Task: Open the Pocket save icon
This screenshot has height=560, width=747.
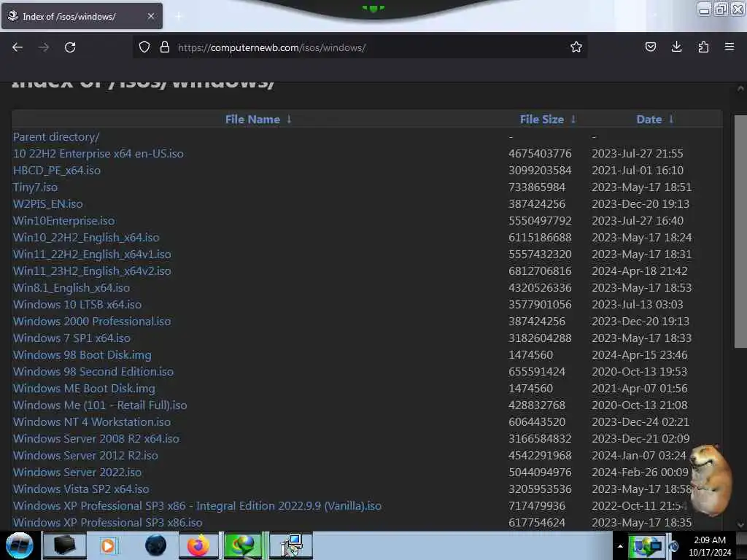Action: coord(650,47)
